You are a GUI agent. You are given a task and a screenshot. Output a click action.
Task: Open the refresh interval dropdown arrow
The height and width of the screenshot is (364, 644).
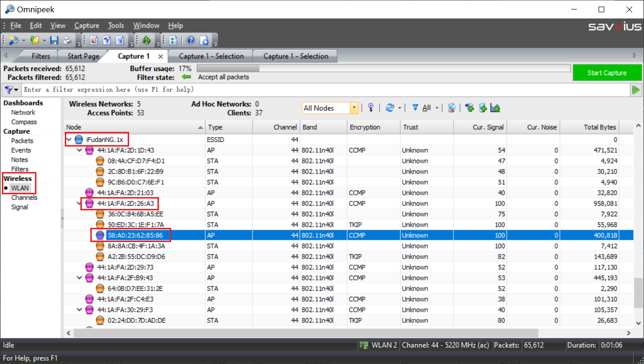(x=400, y=108)
